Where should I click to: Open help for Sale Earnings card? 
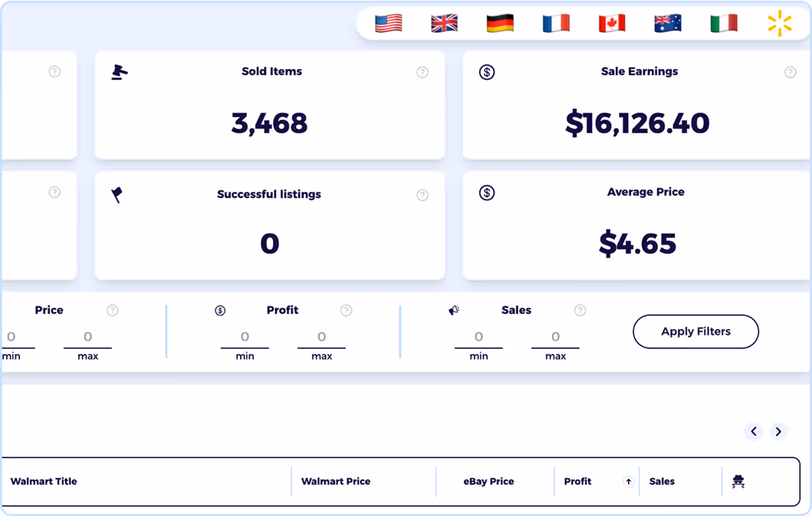[x=790, y=72]
